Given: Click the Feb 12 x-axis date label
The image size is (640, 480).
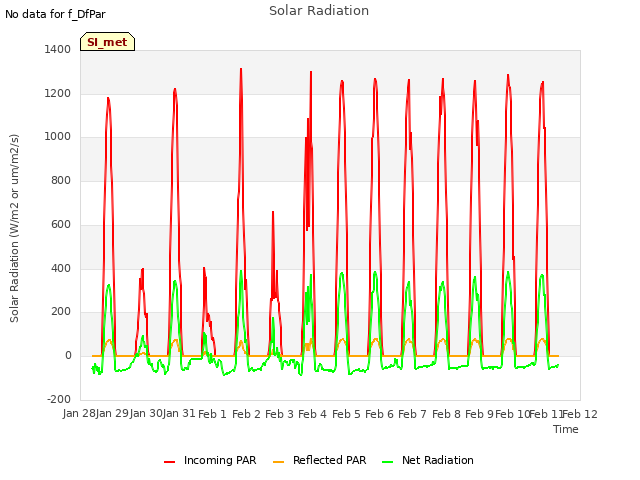Looking at the screenshot, I should pos(580,414).
